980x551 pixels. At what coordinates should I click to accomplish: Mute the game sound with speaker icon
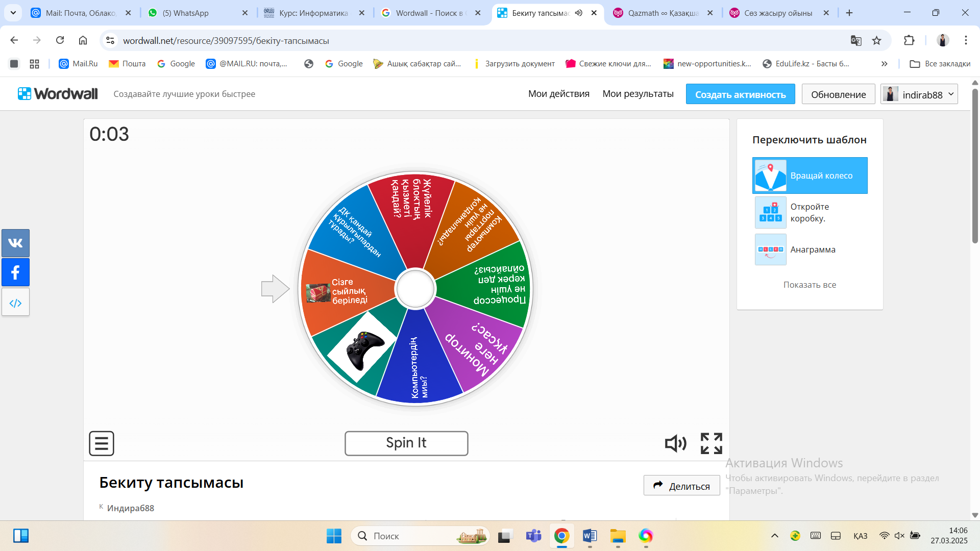click(x=675, y=443)
